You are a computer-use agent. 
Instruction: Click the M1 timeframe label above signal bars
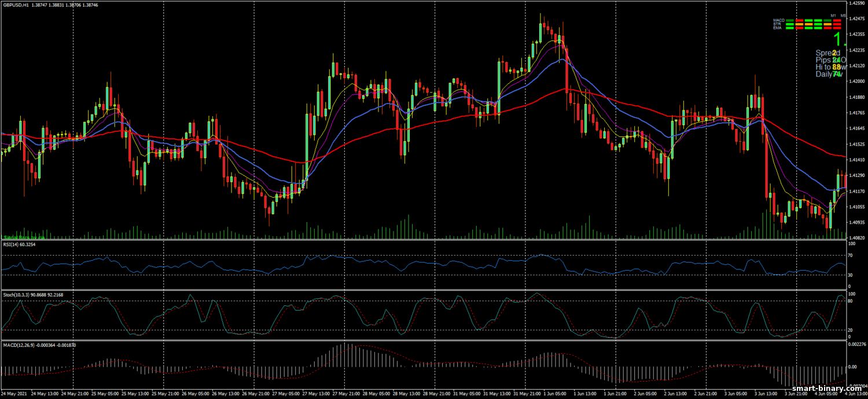coord(833,15)
